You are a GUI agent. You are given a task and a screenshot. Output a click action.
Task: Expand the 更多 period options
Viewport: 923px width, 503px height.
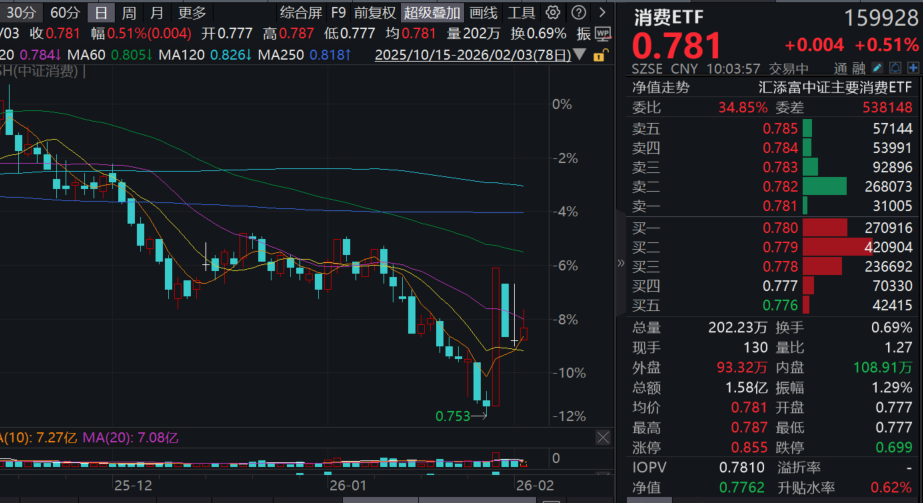click(x=192, y=13)
